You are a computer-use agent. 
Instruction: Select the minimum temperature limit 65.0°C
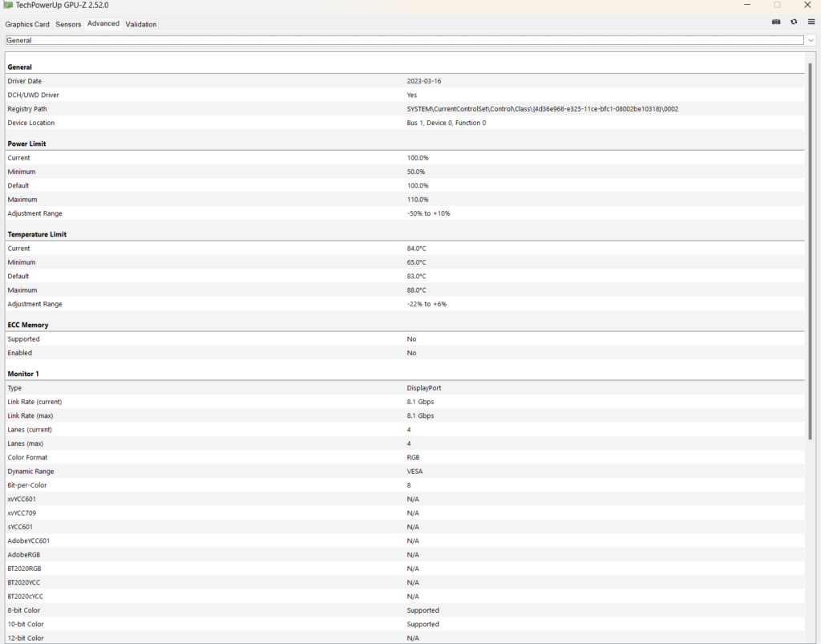coord(417,262)
